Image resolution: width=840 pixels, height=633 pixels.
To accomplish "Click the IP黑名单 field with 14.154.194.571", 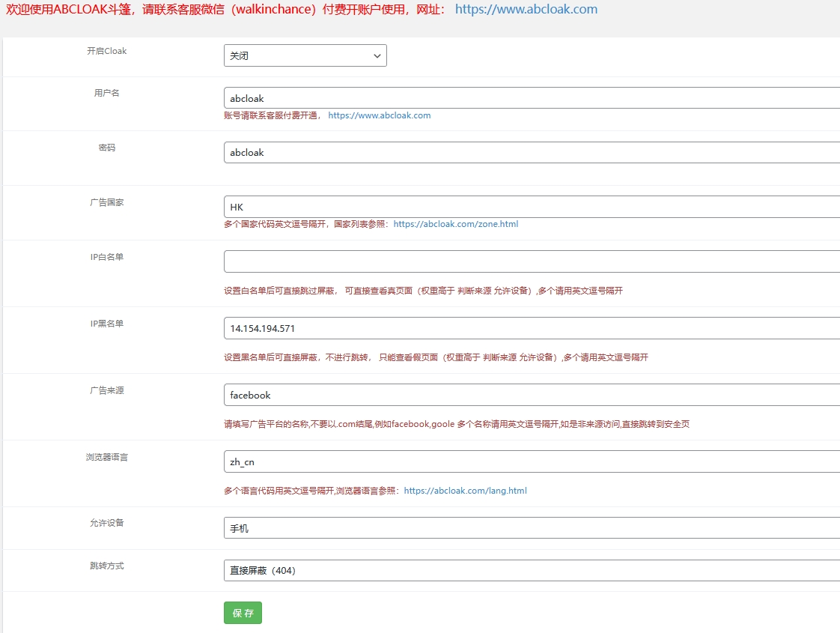I will 532,328.
